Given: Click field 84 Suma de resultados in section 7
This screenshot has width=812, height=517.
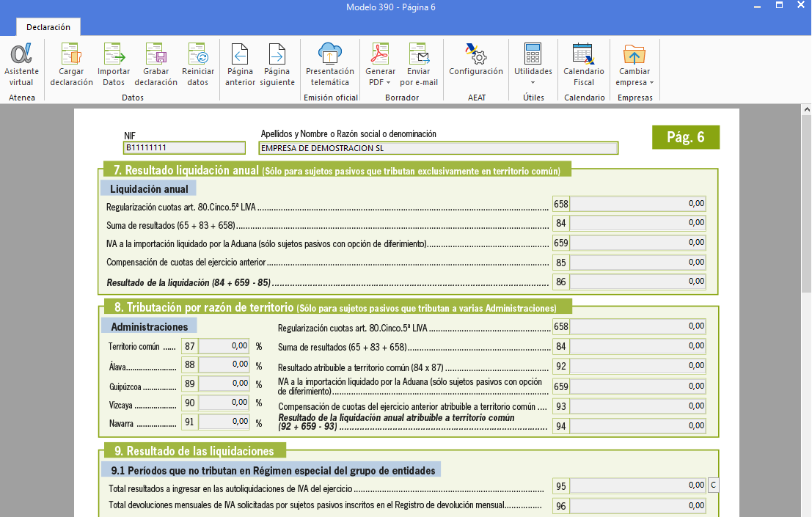Looking at the screenshot, I should tap(637, 223).
